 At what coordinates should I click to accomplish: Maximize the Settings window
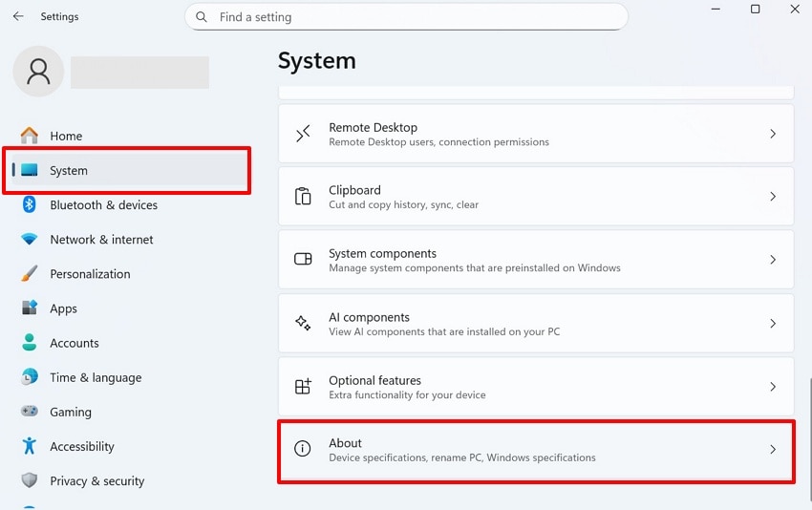click(755, 9)
